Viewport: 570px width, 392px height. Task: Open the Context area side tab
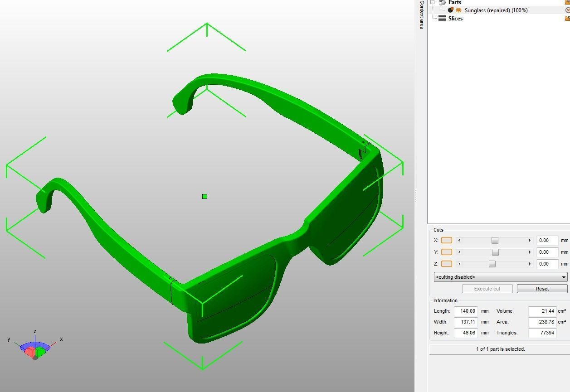[421, 15]
